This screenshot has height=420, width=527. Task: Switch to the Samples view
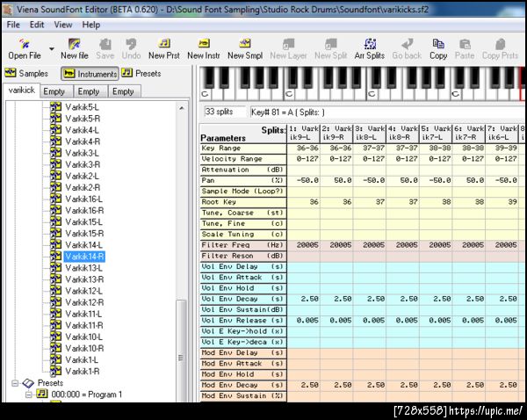(26, 73)
